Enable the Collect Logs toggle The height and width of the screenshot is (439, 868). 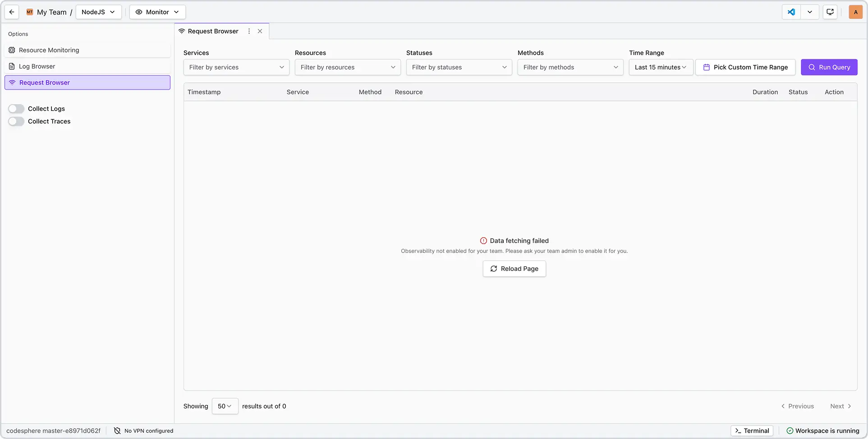pos(16,108)
